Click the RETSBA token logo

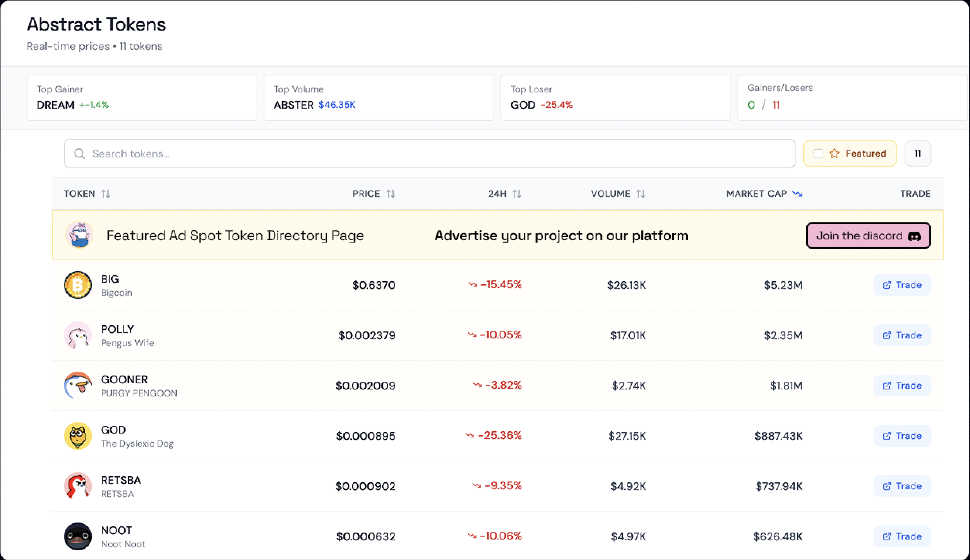pos(78,486)
